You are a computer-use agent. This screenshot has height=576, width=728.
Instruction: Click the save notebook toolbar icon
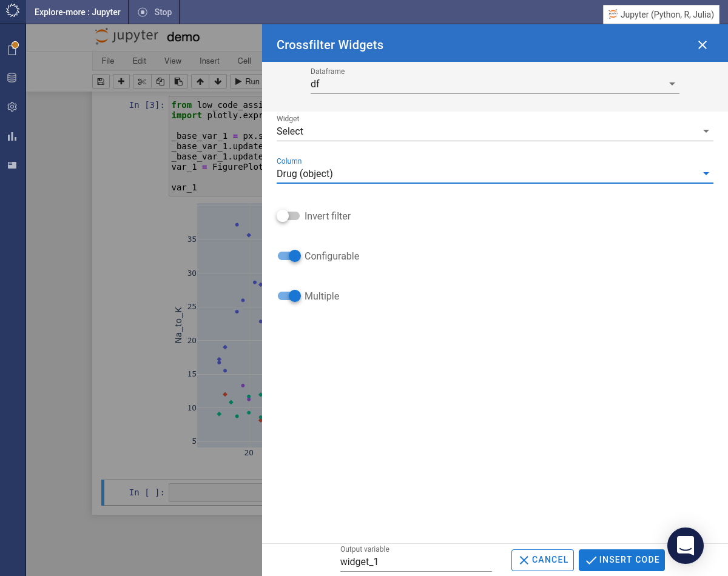pyautogui.click(x=101, y=81)
